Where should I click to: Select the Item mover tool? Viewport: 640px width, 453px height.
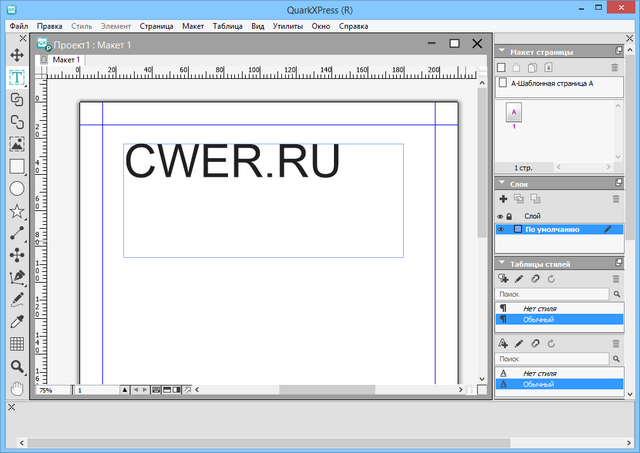click(x=16, y=54)
